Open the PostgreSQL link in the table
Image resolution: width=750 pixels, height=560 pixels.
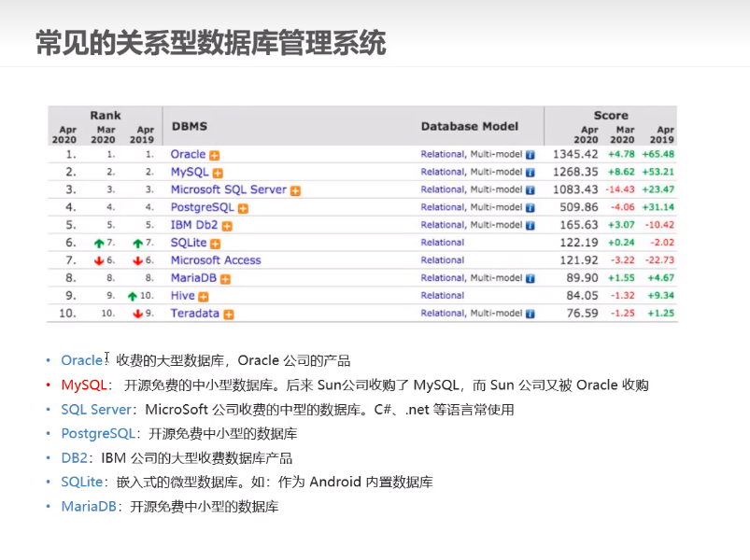203,207
